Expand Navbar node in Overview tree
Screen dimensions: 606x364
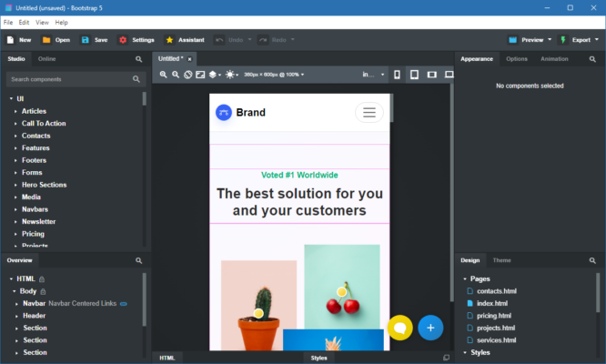16,304
